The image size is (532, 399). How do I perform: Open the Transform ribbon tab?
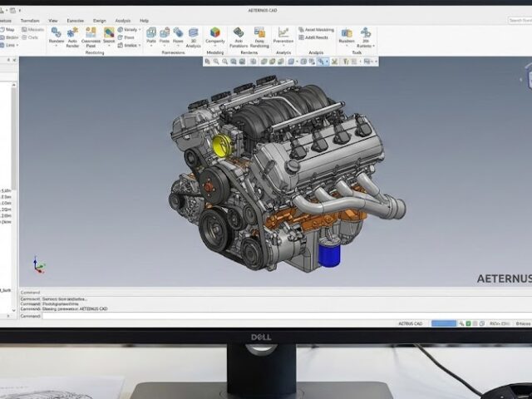[x=30, y=21]
